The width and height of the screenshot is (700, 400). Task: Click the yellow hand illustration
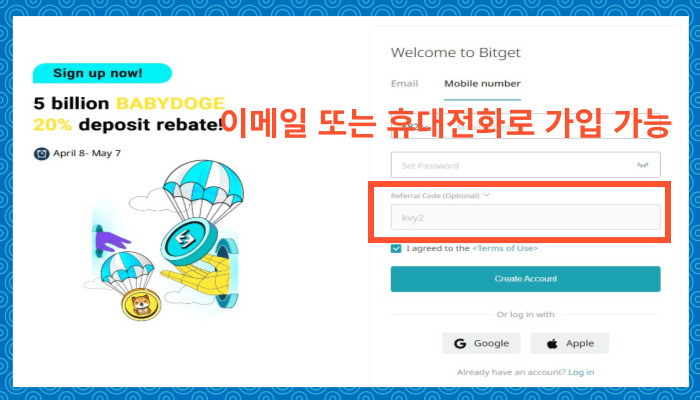(x=199, y=276)
